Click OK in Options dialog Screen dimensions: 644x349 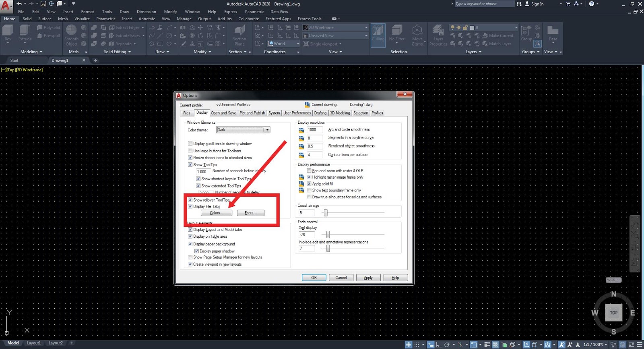(x=314, y=278)
